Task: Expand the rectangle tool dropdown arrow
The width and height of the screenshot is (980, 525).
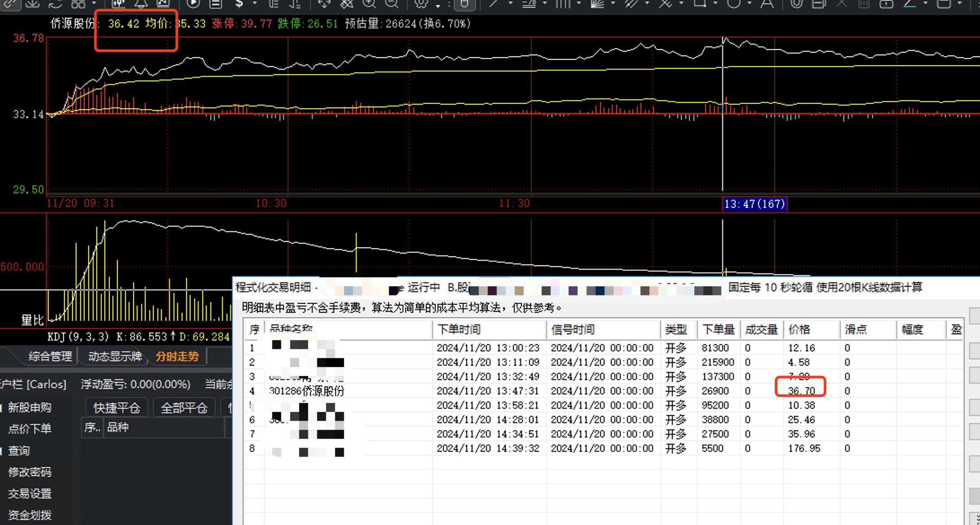Action: [x=715, y=4]
